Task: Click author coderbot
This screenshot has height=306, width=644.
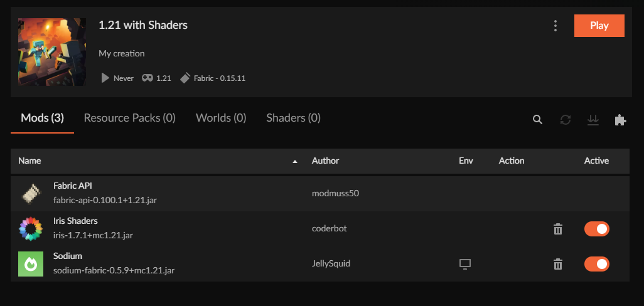Action: [x=330, y=228]
